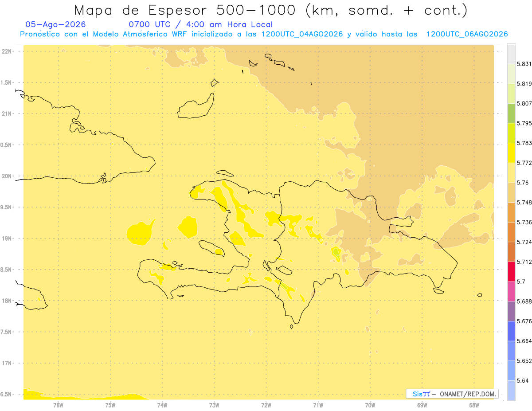This screenshot has width=532, height=411.
Task: Click the blue colorbar segment between 5.664 and 5.676
Action: (511, 331)
